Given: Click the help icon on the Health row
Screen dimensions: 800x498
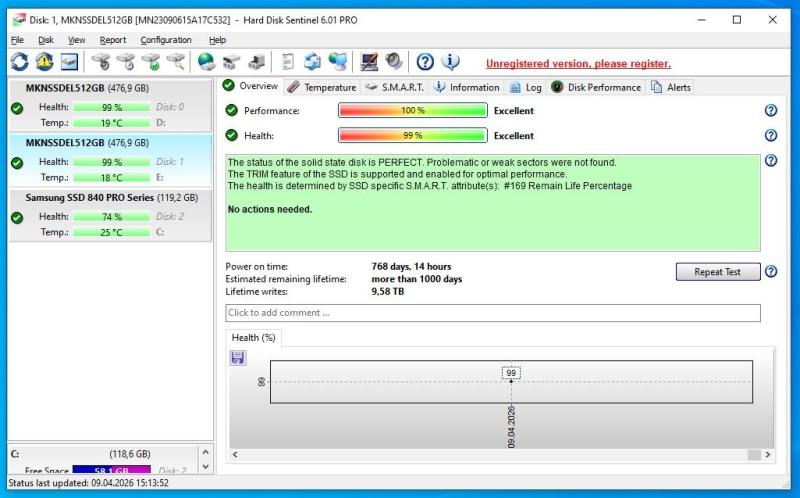Looking at the screenshot, I should point(771,136).
